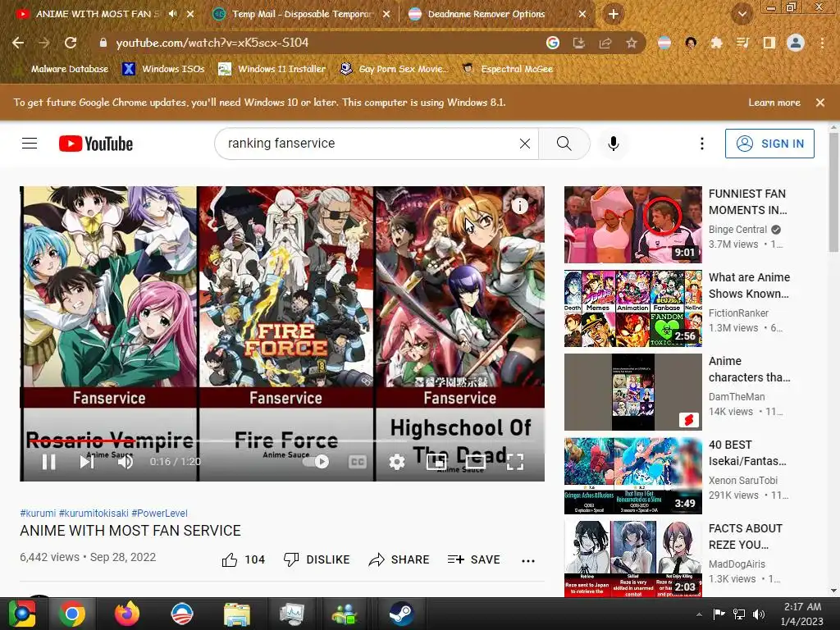
Task: Open Deadname Remover extension flag icon
Action: (x=664, y=43)
